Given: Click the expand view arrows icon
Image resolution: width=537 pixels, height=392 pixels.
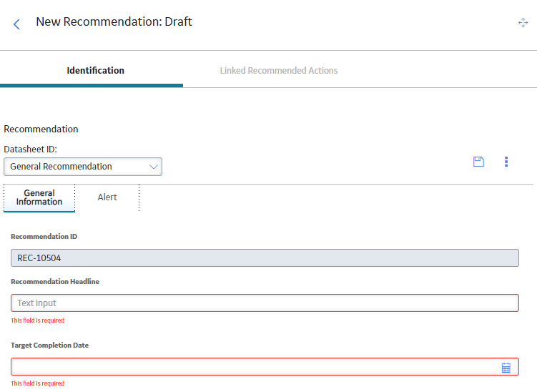Looking at the screenshot, I should (x=523, y=23).
